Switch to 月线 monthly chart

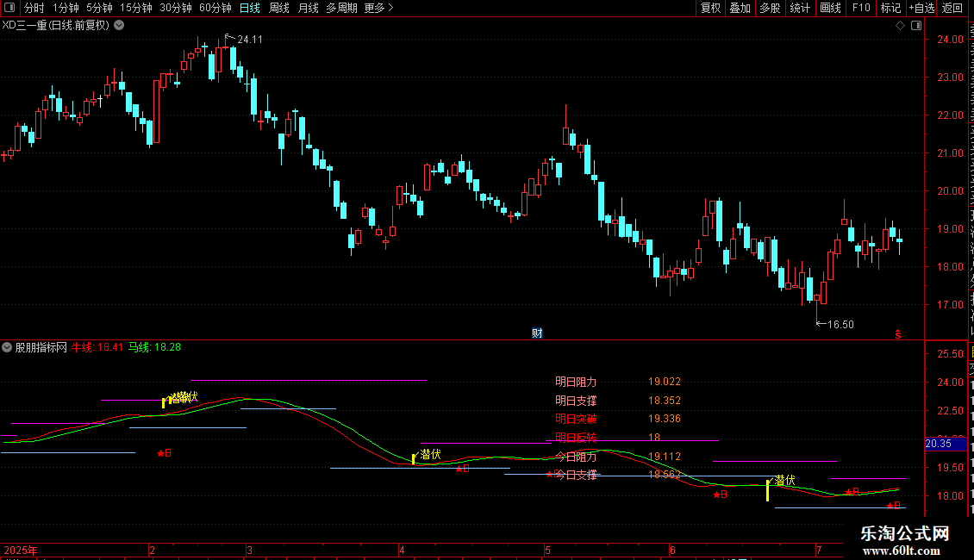[x=308, y=8]
